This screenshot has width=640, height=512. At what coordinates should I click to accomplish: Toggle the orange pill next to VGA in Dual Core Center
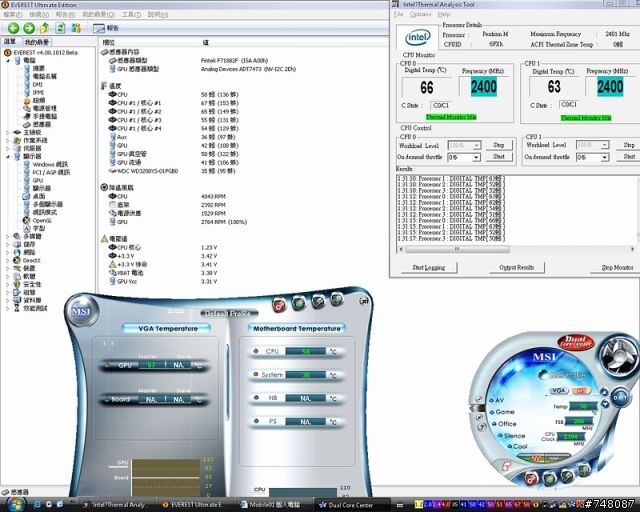point(579,391)
